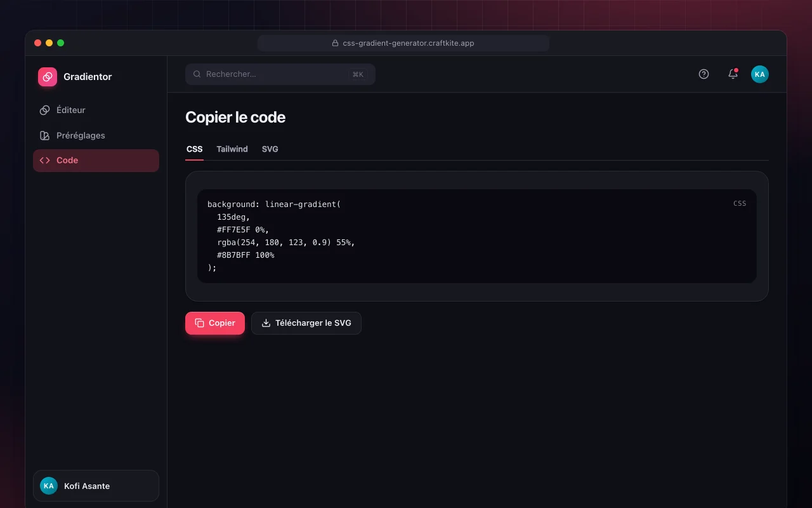The image size is (812, 508).
Task: Switch to the Tailwind tab
Action: (232, 149)
